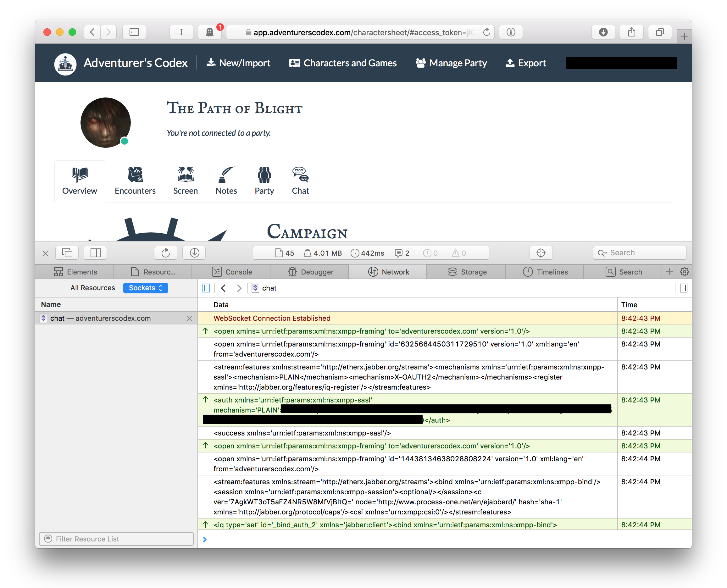Toggle the navigation sidebar panel button
Image resolution: width=727 pixels, height=588 pixels.
(x=206, y=288)
